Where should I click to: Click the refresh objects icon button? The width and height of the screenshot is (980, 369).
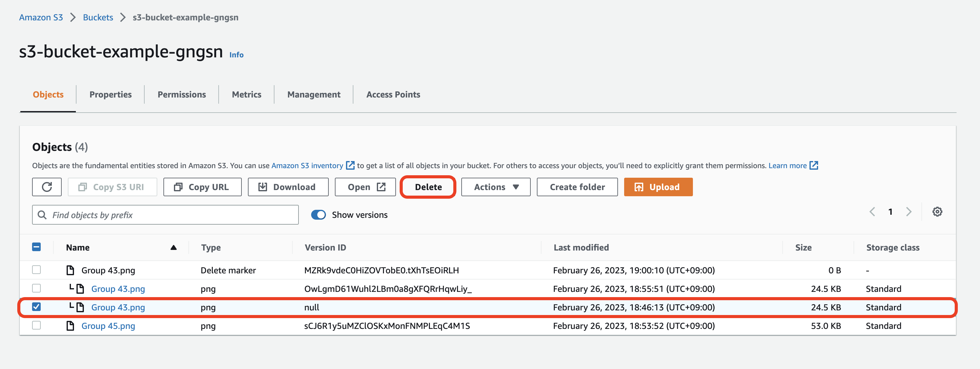(x=47, y=187)
